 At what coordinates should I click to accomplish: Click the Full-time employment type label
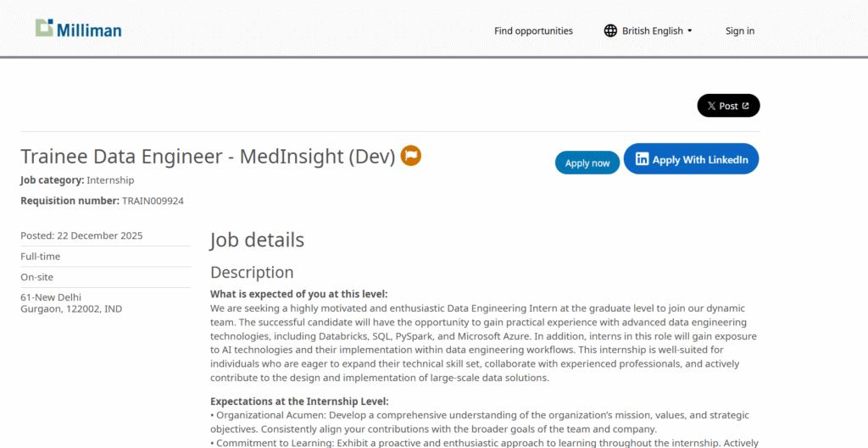tap(40, 256)
